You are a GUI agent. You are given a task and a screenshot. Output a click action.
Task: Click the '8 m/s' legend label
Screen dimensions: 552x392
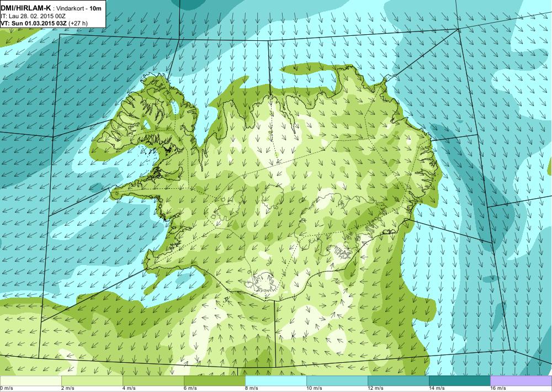[252, 389]
